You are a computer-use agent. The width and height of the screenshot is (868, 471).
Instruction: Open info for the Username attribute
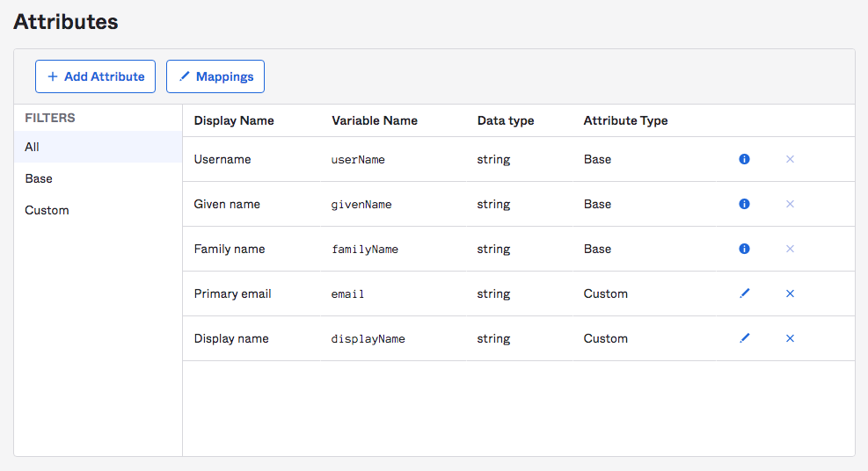[x=744, y=159]
